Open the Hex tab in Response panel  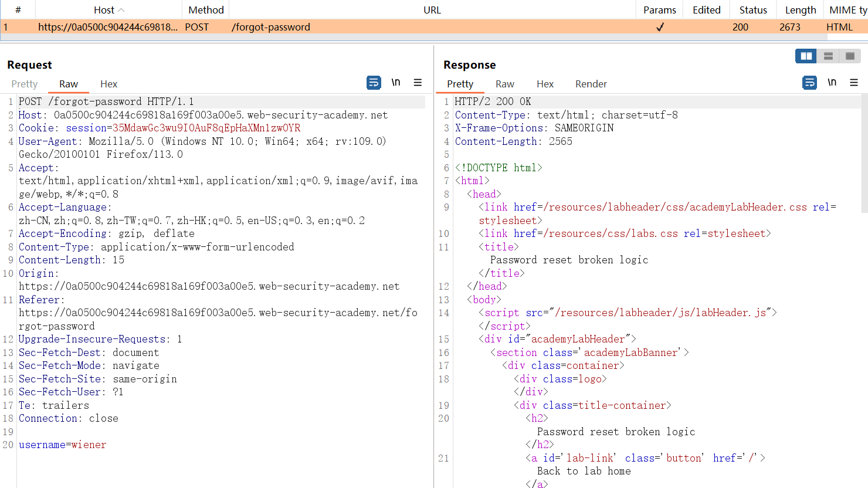[x=545, y=84]
